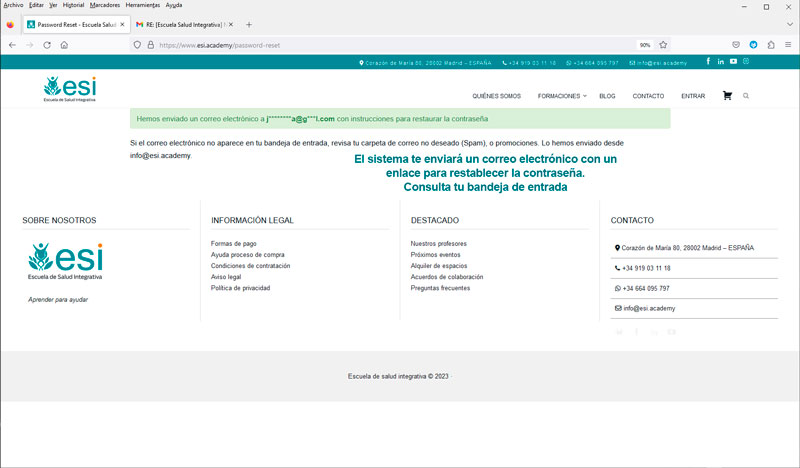Click footer WhatsApp +34 664 095 797
This screenshot has width=800, height=468.
[642, 288]
